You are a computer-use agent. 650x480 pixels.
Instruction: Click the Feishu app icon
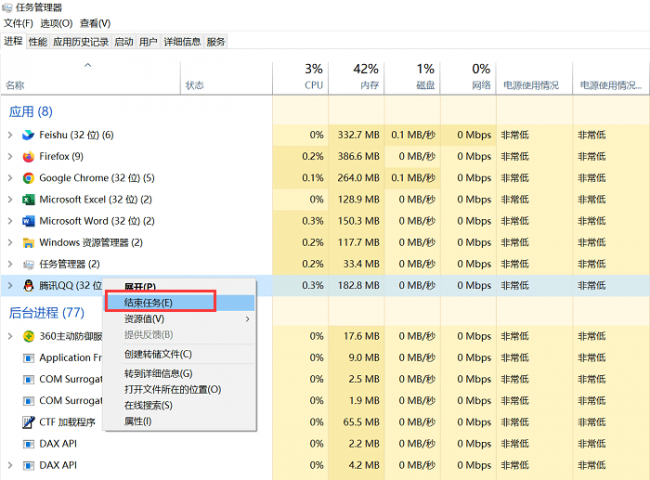click(x=28, y=135)
